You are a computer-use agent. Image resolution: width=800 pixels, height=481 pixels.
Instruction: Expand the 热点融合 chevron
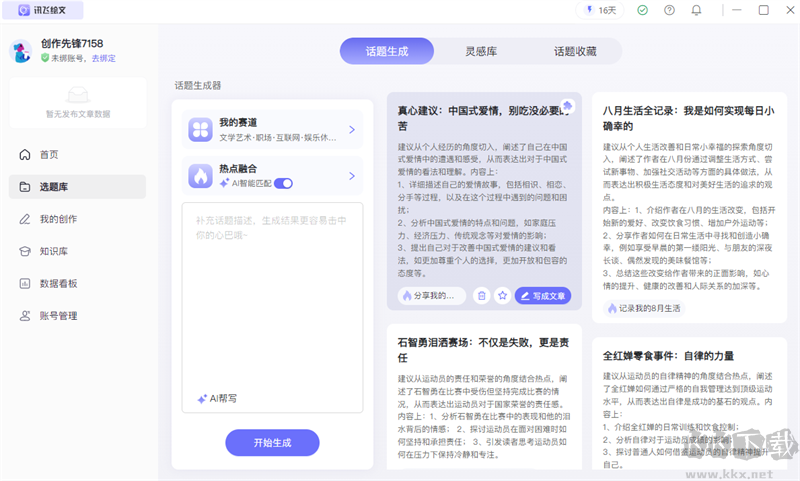pos(352,176)
